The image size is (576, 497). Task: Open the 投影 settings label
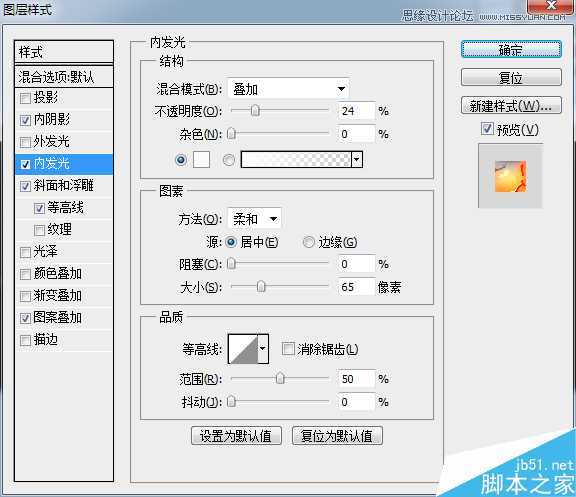(x=46, y=97)
